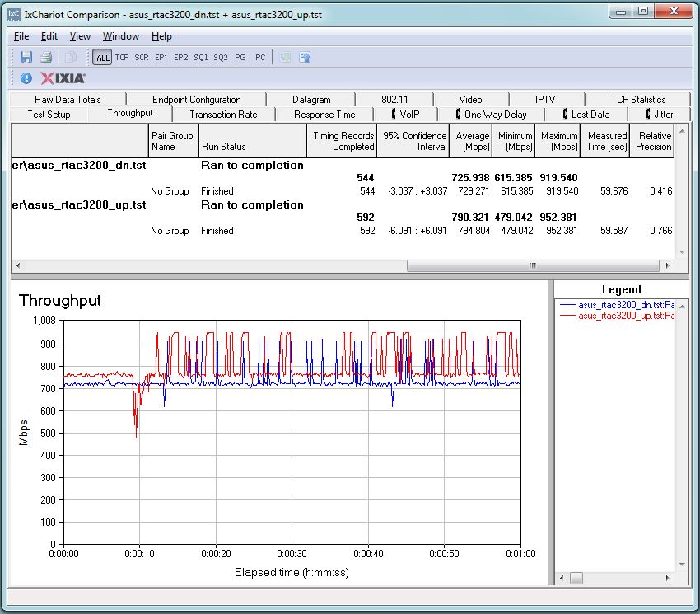Switch to the Lost Data tab
700x614 pixels.
pyautogui.click(x=586, y=115)
